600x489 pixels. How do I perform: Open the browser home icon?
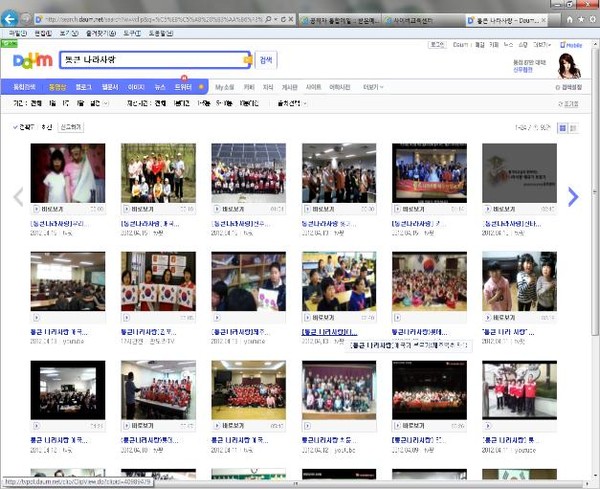[568, 19]
